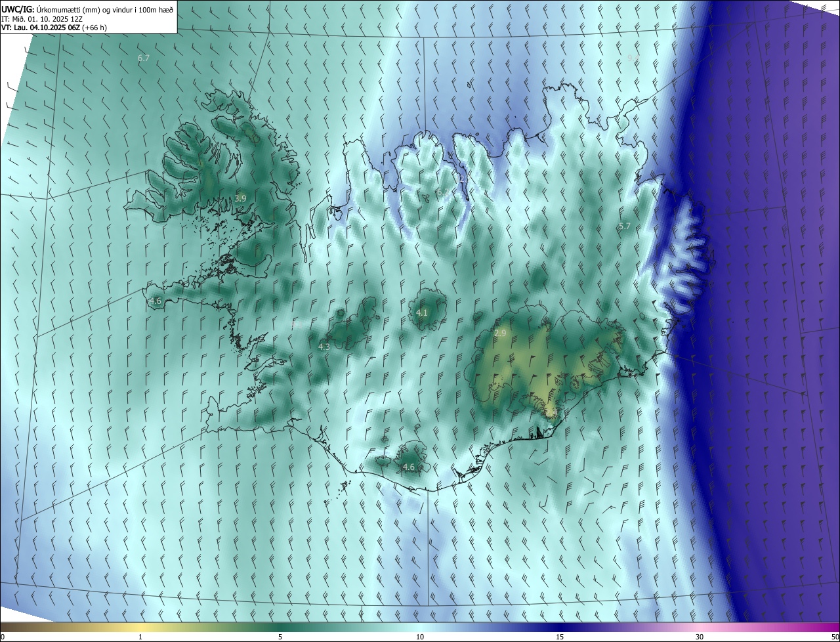Screen dimensions: 840x642
Task: Click the 9.4 value label
Action: click(x=633, y=58)
